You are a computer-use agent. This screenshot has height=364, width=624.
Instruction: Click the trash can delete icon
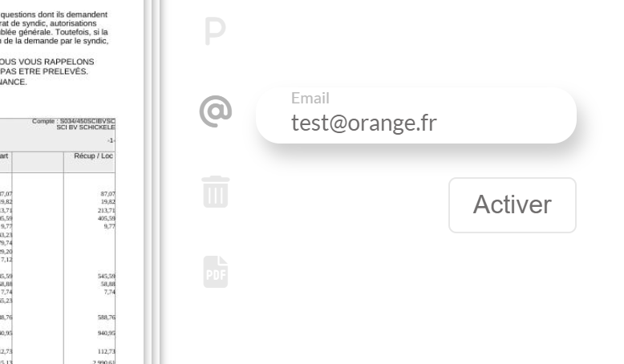click(215, 192)
